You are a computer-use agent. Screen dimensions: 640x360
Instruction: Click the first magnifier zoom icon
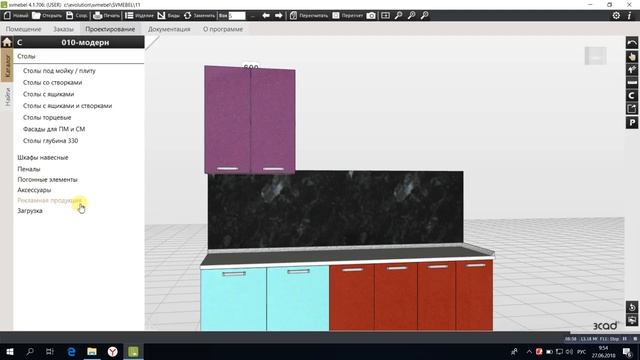(399, 16)
